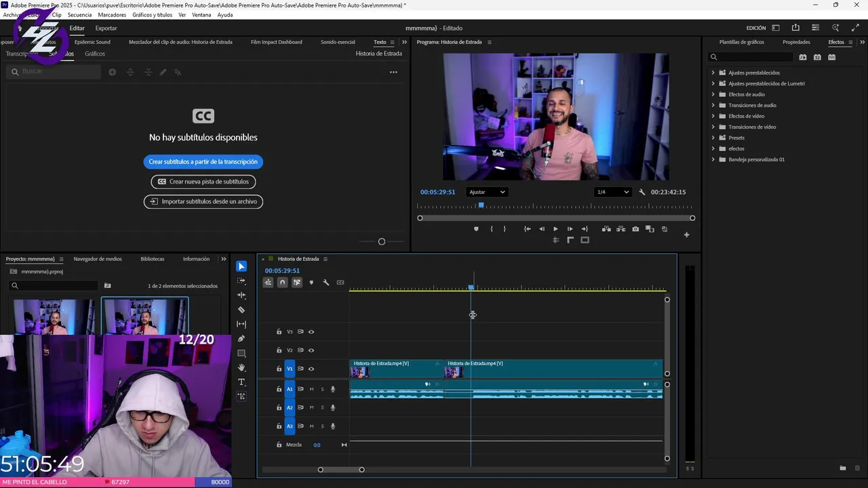Play the sequence in Program monitor

tap(555, 229)
